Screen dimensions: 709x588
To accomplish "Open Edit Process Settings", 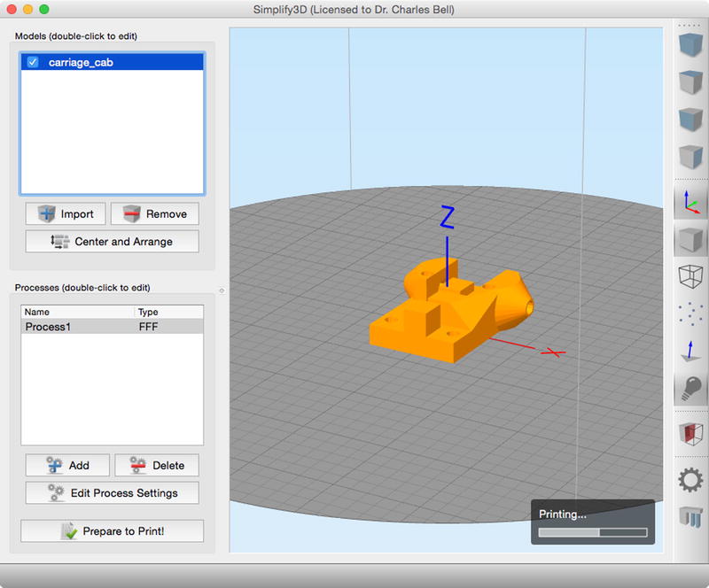I will pos(113,492).
